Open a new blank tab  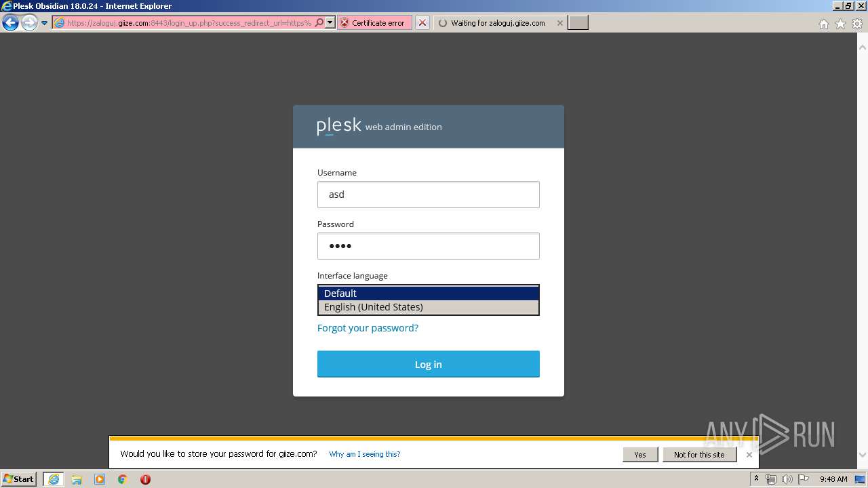(578, 23)
